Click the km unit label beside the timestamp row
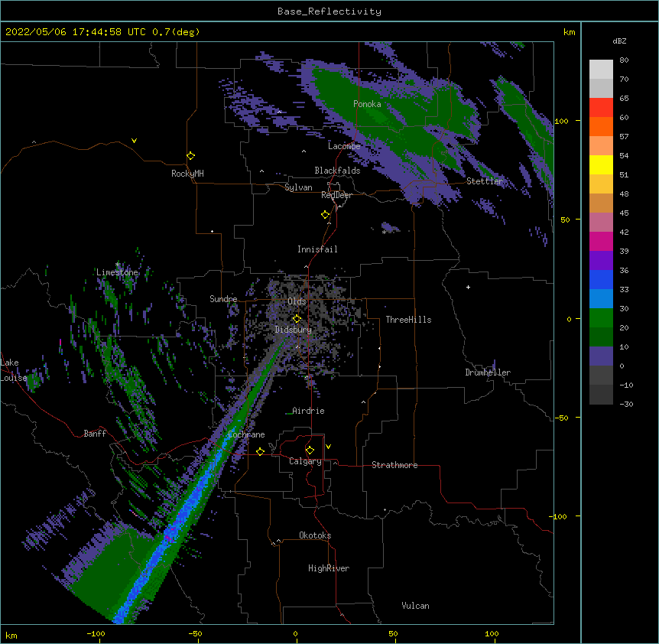Viewport: 659px width, 644px height. [569, 32]
